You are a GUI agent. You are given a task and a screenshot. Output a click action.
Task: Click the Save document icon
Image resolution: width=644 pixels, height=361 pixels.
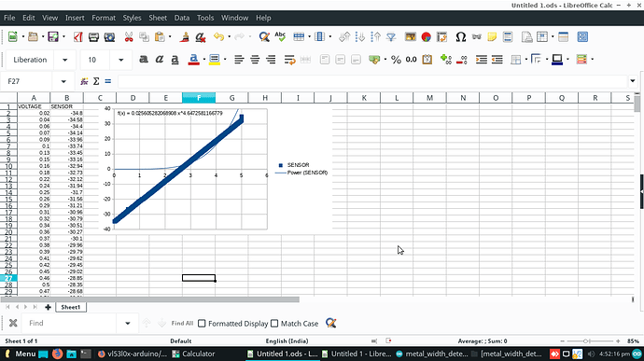53,37
